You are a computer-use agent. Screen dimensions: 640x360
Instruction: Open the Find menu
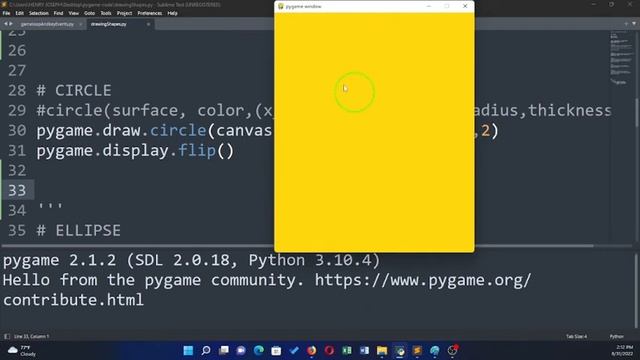(58, 13)
